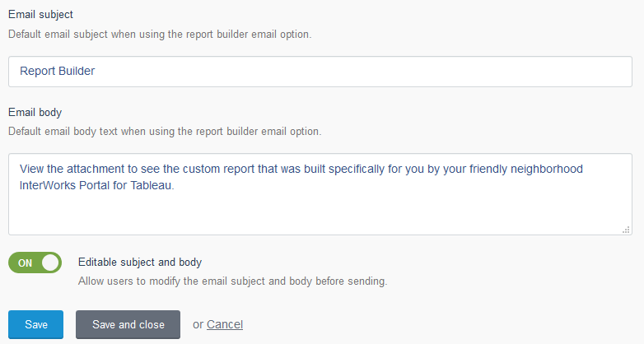Place cursor on "Report Builder" subject text
Screen dimensions: 644x344
pos(58,71)
